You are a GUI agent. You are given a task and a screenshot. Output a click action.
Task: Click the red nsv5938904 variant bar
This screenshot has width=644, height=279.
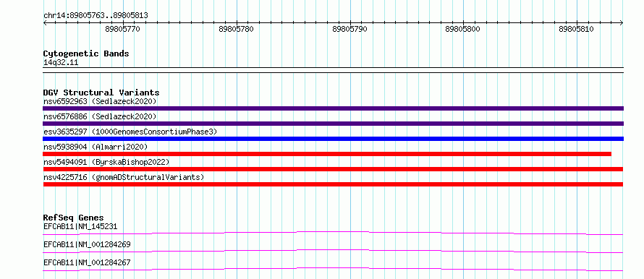327,154
